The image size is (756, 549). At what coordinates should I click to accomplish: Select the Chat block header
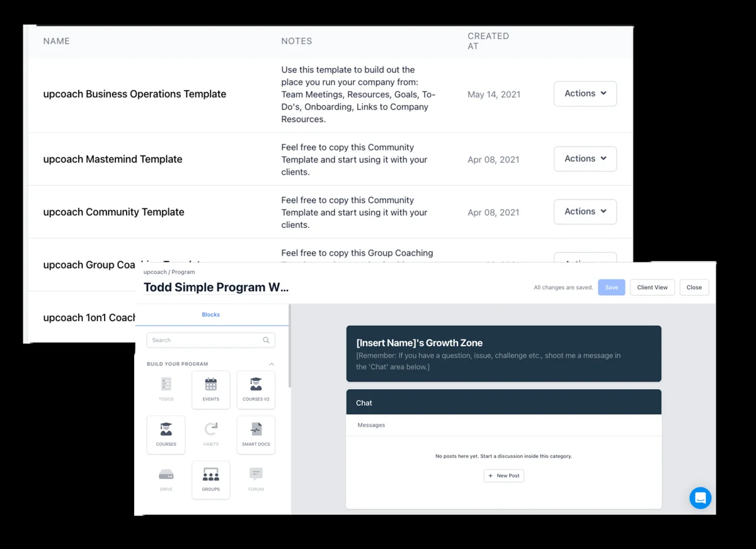(504, 402)
